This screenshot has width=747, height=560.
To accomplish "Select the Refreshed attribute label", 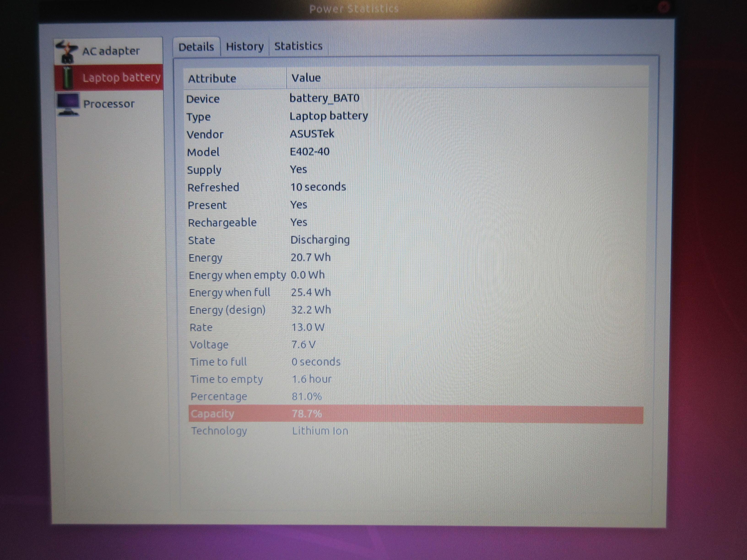I will [x=214, y=187].
